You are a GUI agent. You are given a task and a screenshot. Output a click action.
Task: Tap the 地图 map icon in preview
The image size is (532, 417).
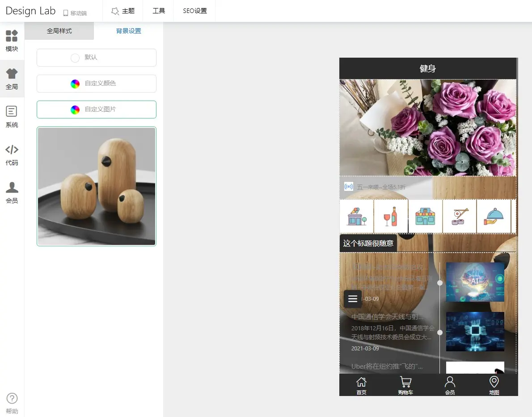[x=494, y=385]
